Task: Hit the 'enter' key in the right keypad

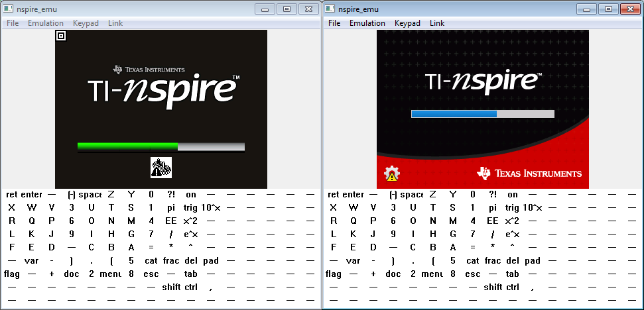Action: pyautogui.click(x=353, y=195)
